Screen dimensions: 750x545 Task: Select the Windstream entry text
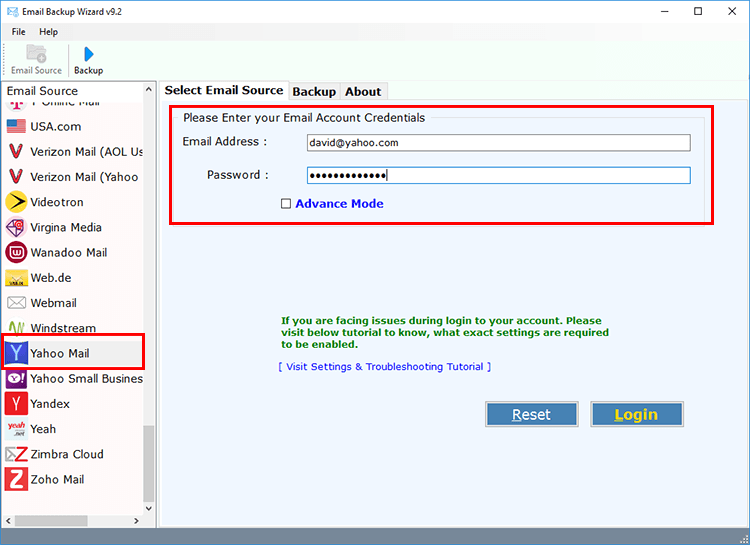click(63, 328)
